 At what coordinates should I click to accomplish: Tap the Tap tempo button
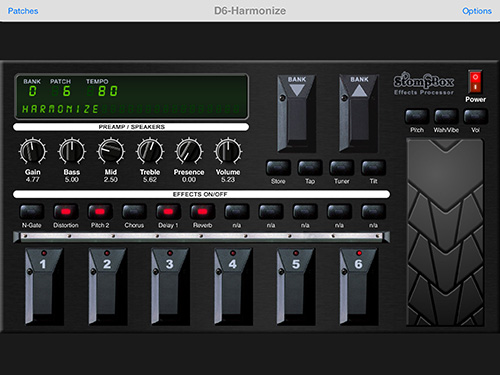(310, 168)
